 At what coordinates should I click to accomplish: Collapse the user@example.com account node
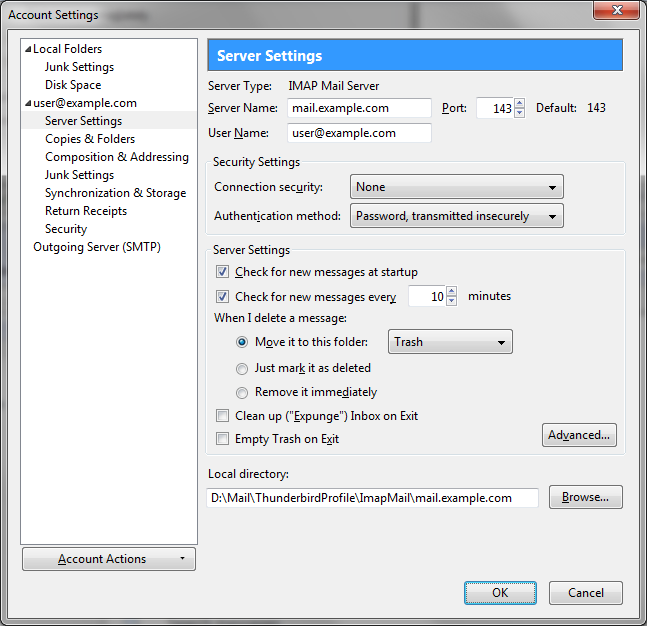27,103
